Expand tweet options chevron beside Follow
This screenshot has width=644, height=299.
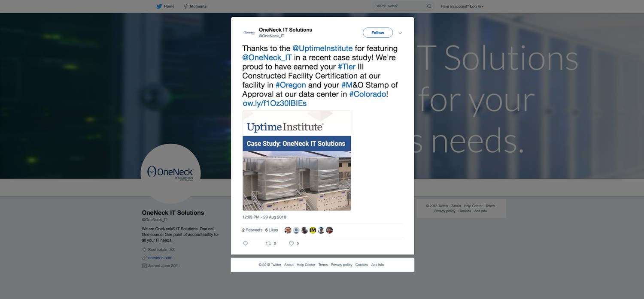pos(400,33)
